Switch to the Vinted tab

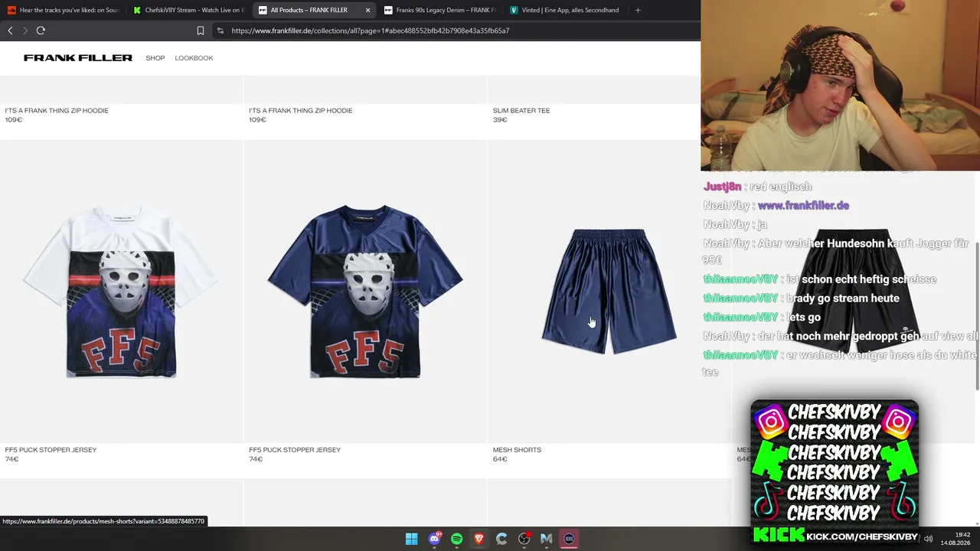coord(565,10)
